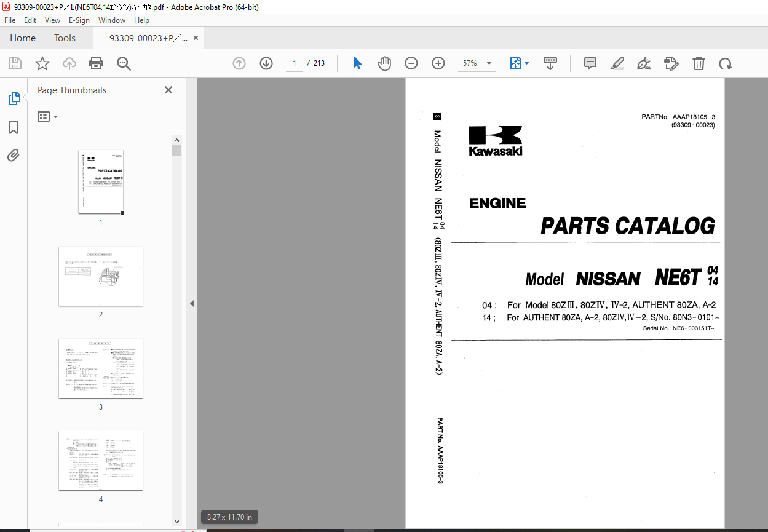Go to next page arrow

[266, 63]
